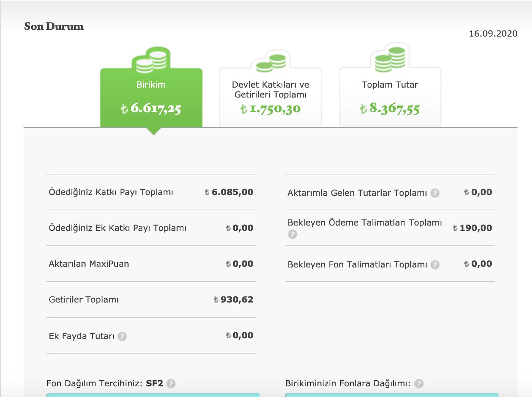
Task: Open help icon beside Fon Dağılım Tercihiniz SF2
Action: tap(171, 384)
